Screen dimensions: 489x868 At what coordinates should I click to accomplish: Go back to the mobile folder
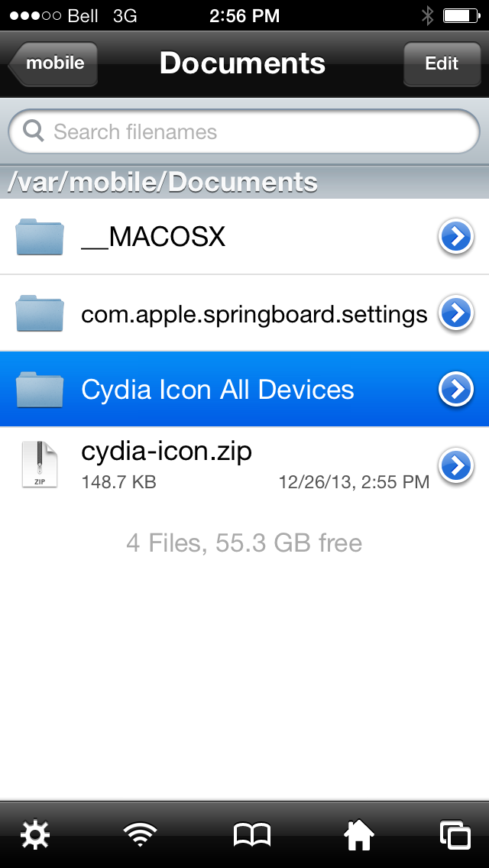pos(53,63)
